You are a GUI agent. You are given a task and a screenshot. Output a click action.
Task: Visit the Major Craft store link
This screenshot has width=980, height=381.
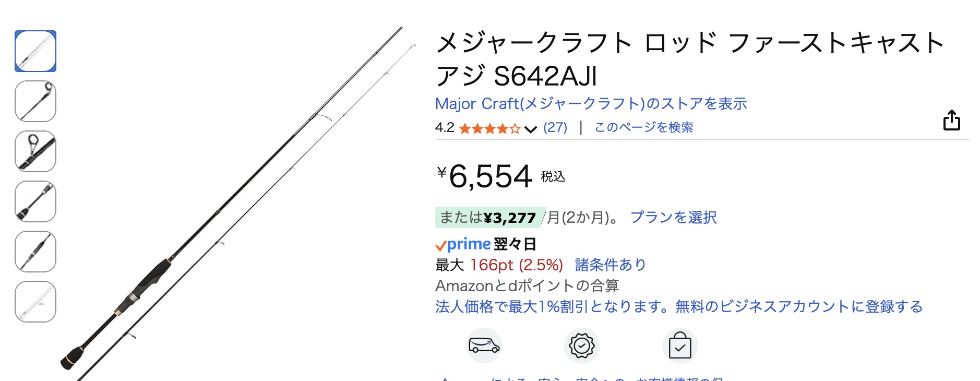[x=591, y=104]
